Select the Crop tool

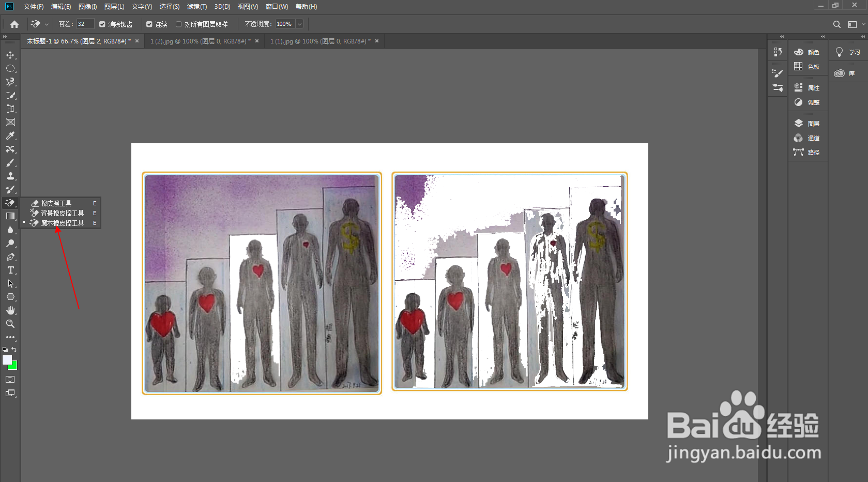click(x=10, y=109)
